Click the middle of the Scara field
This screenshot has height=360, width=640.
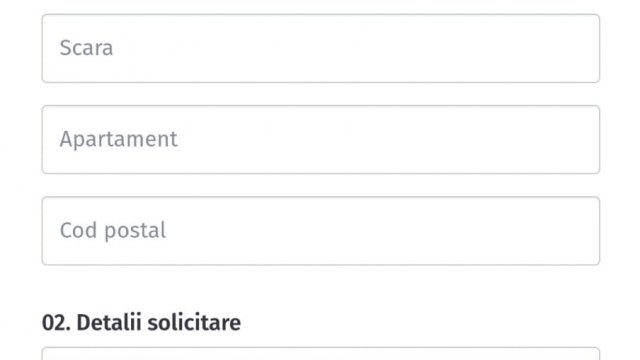tap(321, 49)
